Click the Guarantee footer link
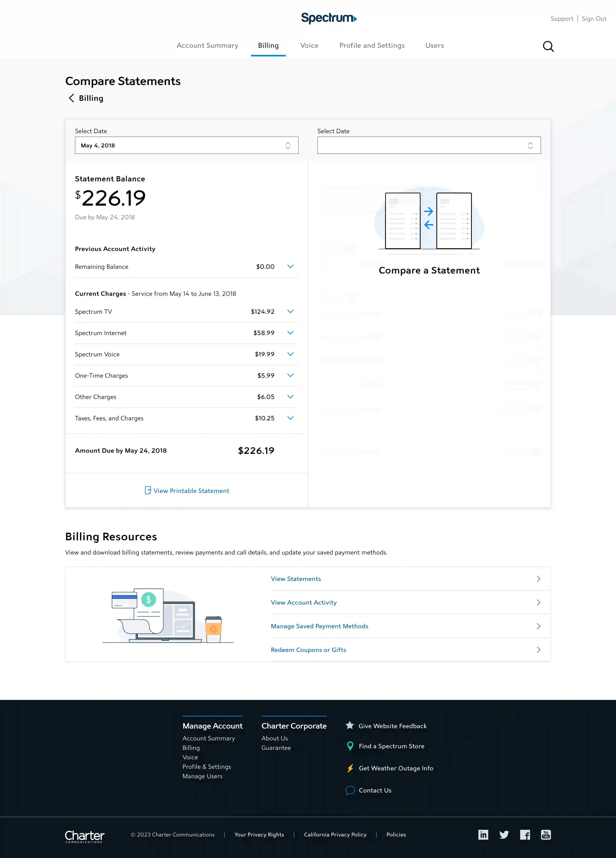Image resolution: width=616 pixels, height=858 pixels. point(276,747)
